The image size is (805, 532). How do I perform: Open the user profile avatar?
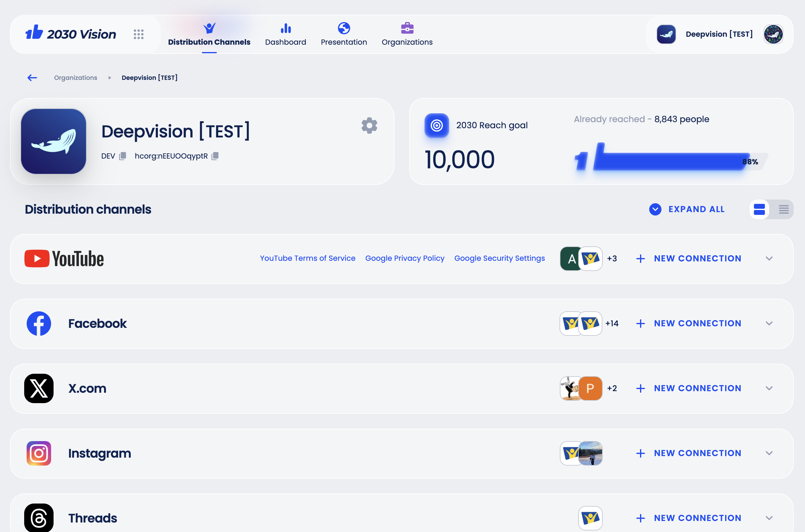(773, 34)
